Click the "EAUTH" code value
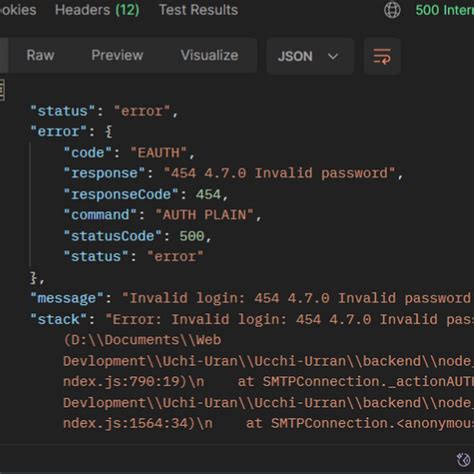474x474 pixels. coord(159,153)
